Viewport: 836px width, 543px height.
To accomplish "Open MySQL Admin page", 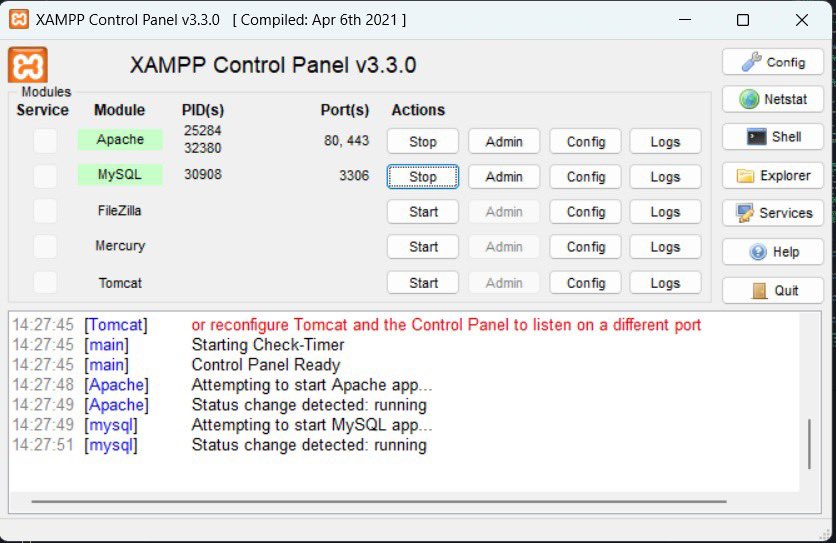I will (x=504, y=177).
